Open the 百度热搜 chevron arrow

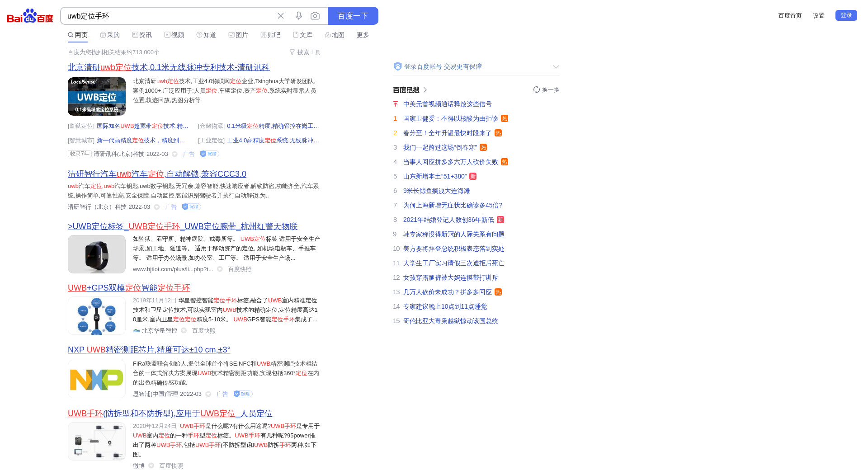[425, 90]
